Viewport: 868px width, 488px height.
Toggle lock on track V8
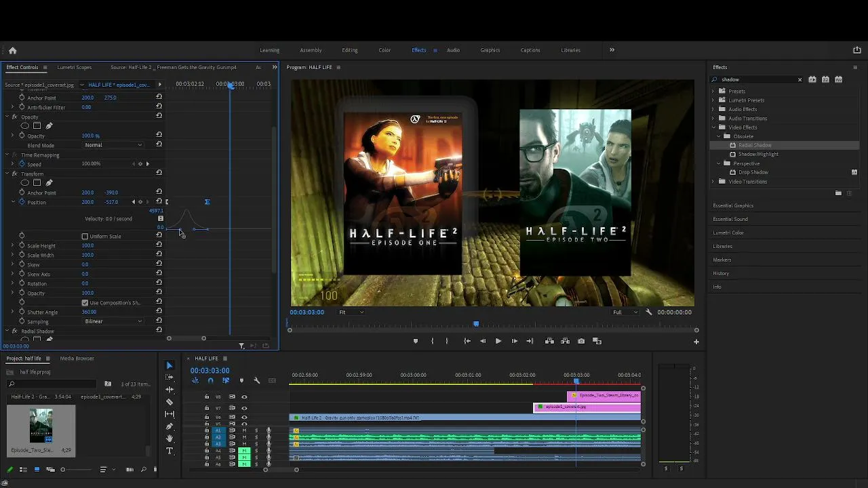[x=207, y=397]
